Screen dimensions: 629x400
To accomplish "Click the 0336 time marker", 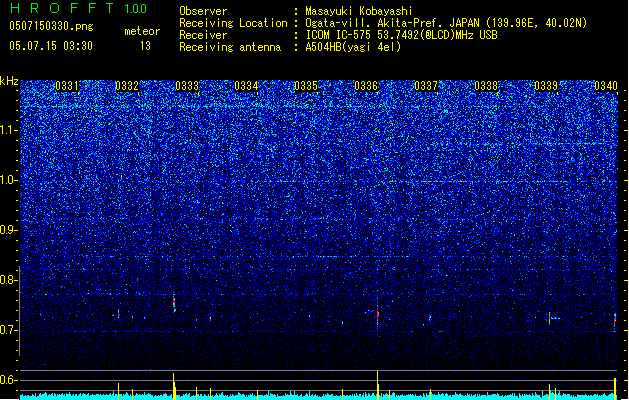I will 366,86.
